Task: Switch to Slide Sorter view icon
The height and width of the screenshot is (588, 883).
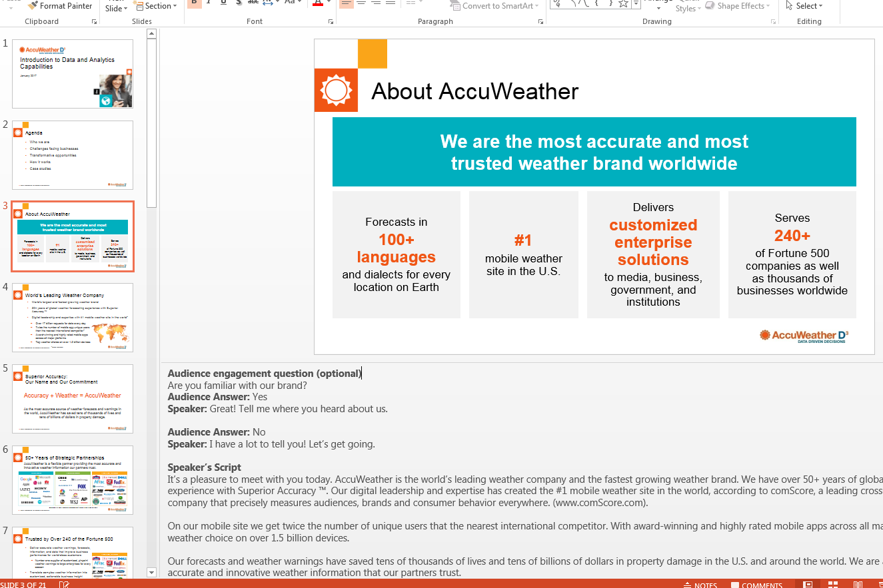Action: pos(832,585)
